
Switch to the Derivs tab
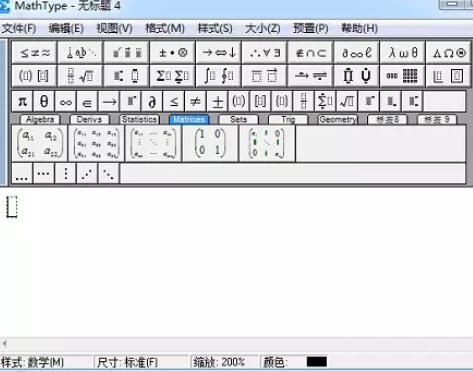tap(89, 119)
